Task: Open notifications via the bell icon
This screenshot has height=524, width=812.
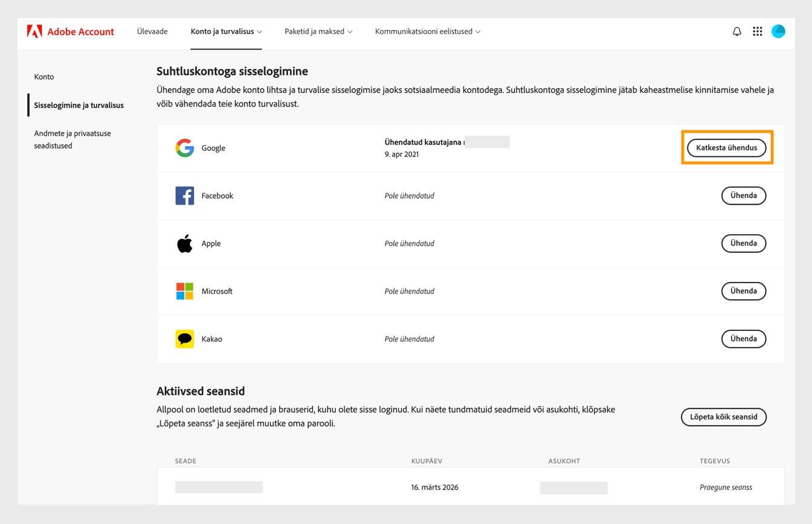Action: coord(736,31)
